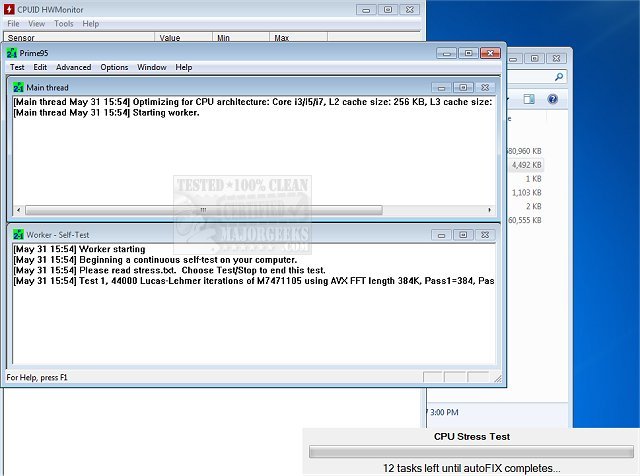Open the Test menu in Prime95

pos(17,67)
